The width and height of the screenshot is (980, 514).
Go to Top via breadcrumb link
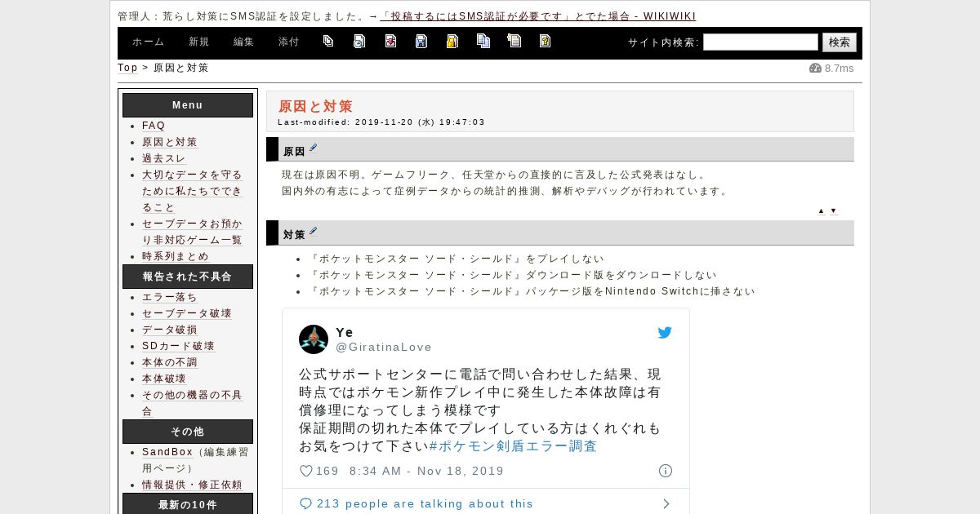click(x=127, y=68)
